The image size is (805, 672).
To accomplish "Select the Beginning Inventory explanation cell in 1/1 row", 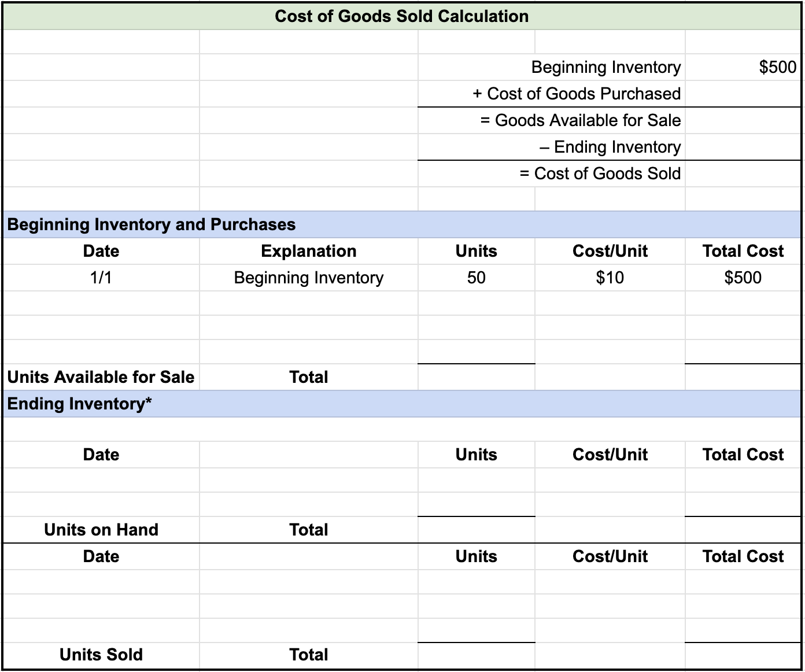I will pos(309,278).
